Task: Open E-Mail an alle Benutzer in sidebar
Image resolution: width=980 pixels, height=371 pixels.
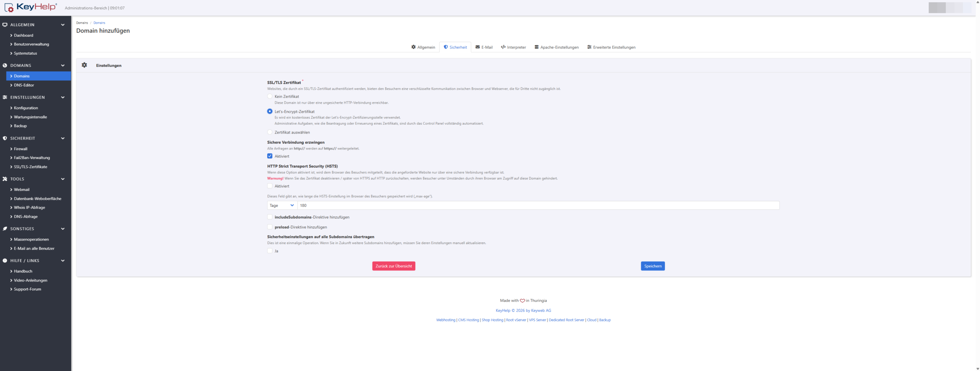Action: pos(34,249)
